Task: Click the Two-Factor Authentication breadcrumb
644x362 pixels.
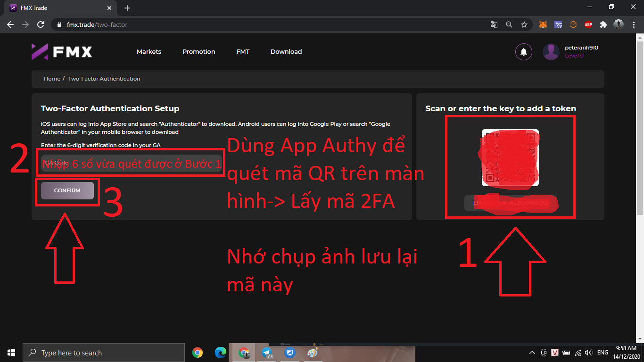Action: coord(104,79)
